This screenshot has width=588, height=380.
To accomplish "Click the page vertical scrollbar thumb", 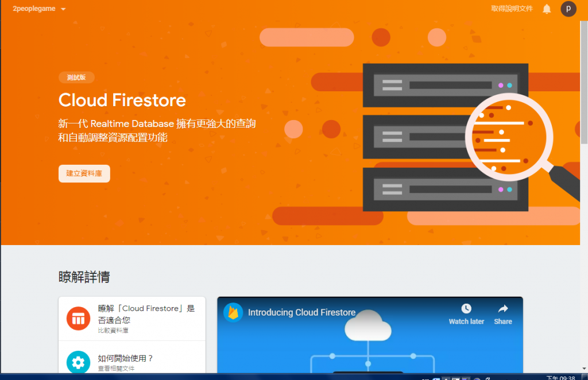I will [x=584, y=83].
